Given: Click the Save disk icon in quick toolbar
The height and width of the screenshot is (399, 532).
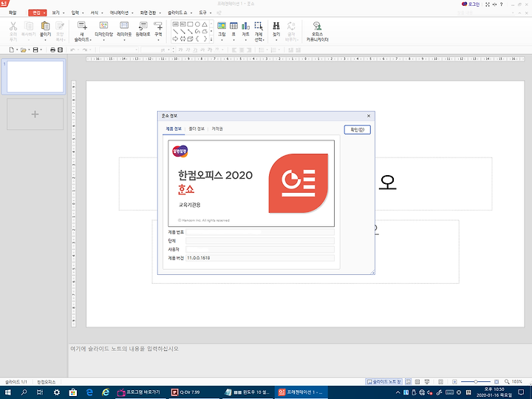Looking at the screenshot, I should [x=35, y=50].
